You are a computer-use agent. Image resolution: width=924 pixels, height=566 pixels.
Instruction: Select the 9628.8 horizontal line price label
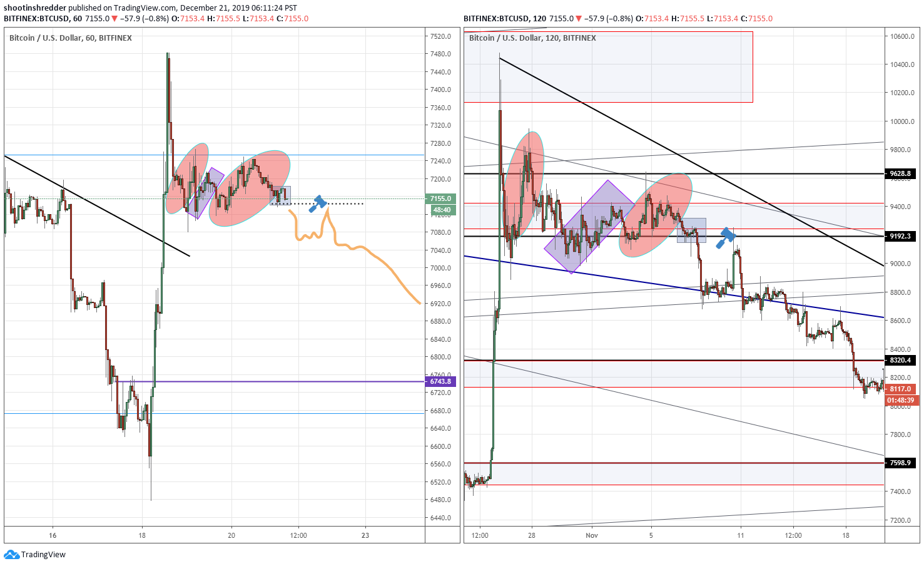coord(900,173)
